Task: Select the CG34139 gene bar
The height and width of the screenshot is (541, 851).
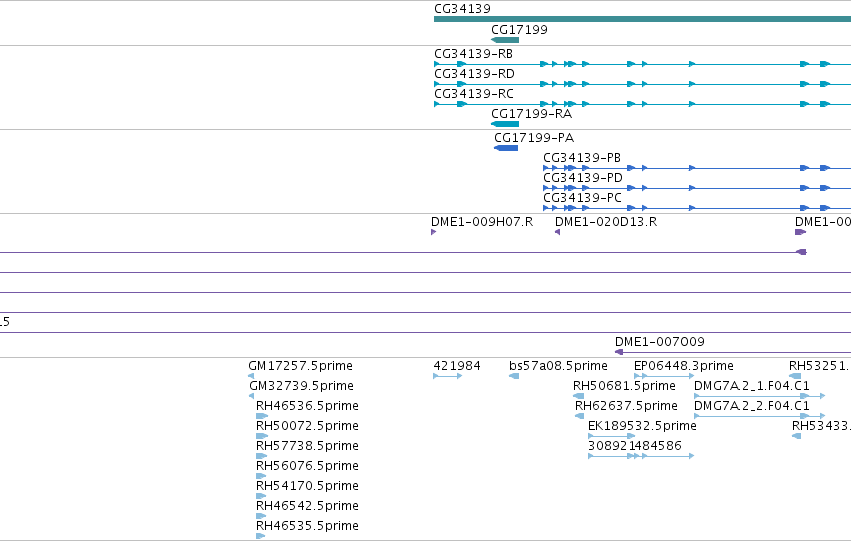Action: [x=643, y=20]
